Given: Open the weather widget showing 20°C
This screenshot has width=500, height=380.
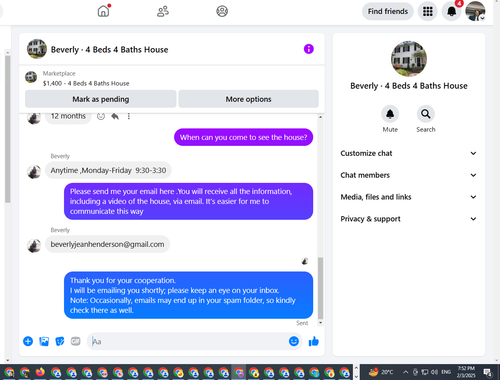Looking at the screenshot, I should (381, 372).
